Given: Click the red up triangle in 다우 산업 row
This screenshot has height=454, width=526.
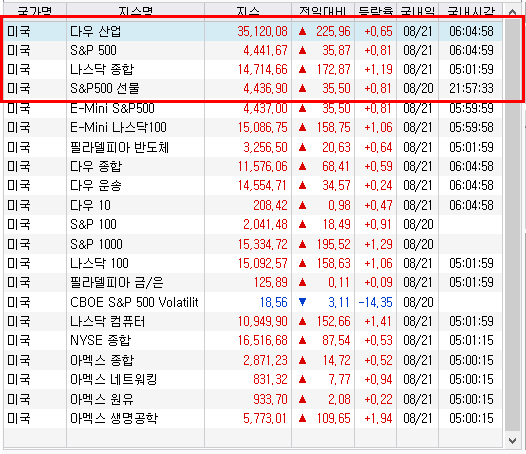Looking at the screenshot, I should coord(302,31).
